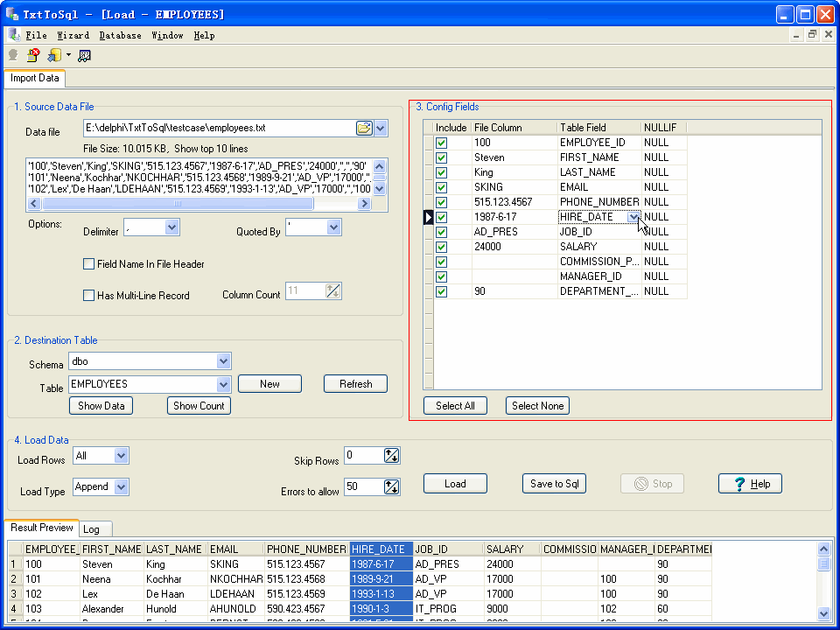The width and height of the screenshot is (840, 630).
Task: Uncheck Include for EMAIL row
Action: pos(441,187)
